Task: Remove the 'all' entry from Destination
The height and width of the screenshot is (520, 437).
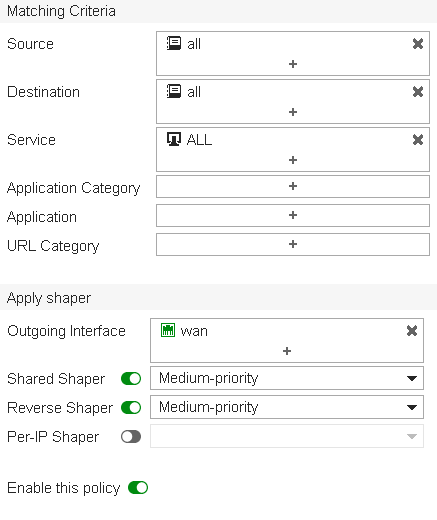Action: pos(418,92)
